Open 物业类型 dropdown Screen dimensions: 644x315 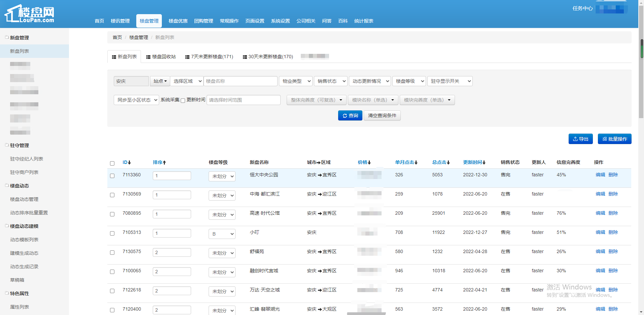tap(296, 81)
